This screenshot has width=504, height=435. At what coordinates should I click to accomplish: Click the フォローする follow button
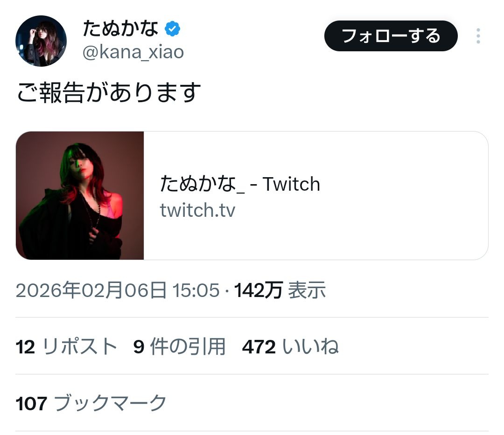coord(391,35)
